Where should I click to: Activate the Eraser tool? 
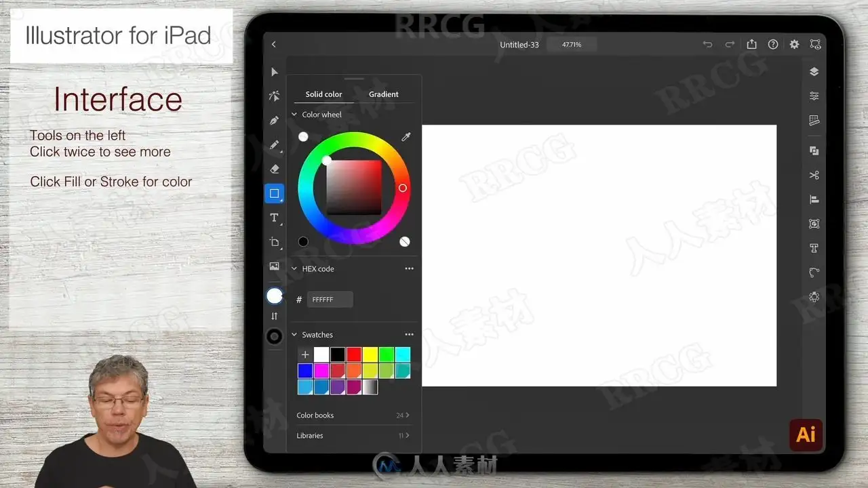coord(274,169)
